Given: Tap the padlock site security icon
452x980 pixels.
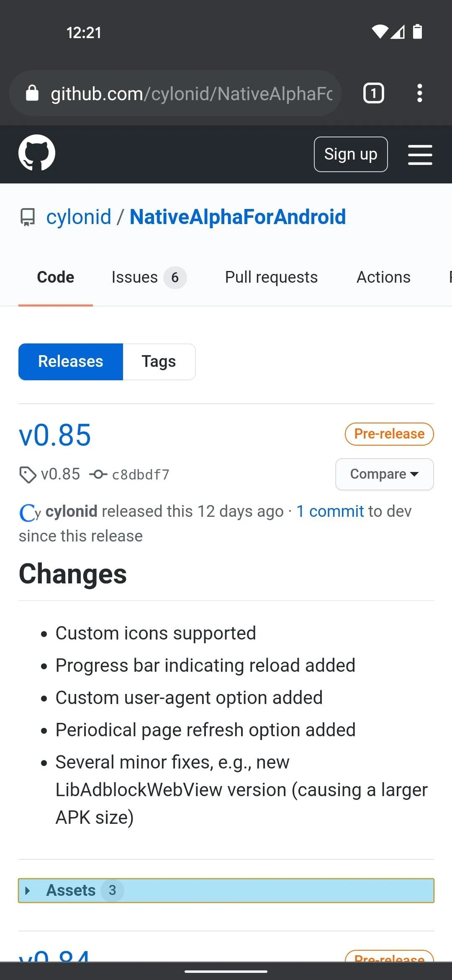Looking at the screenshot, I should [x=32, y=93].
